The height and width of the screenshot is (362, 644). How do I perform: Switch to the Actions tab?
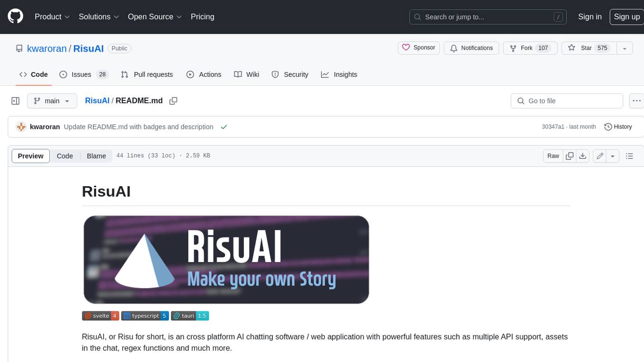tap(204, 74)
